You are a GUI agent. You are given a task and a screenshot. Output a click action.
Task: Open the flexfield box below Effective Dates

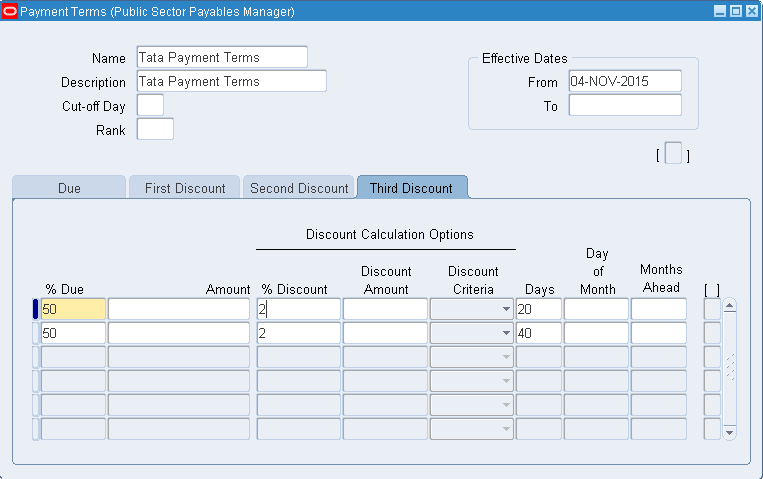pyautogui.click(x=673, y=154)
